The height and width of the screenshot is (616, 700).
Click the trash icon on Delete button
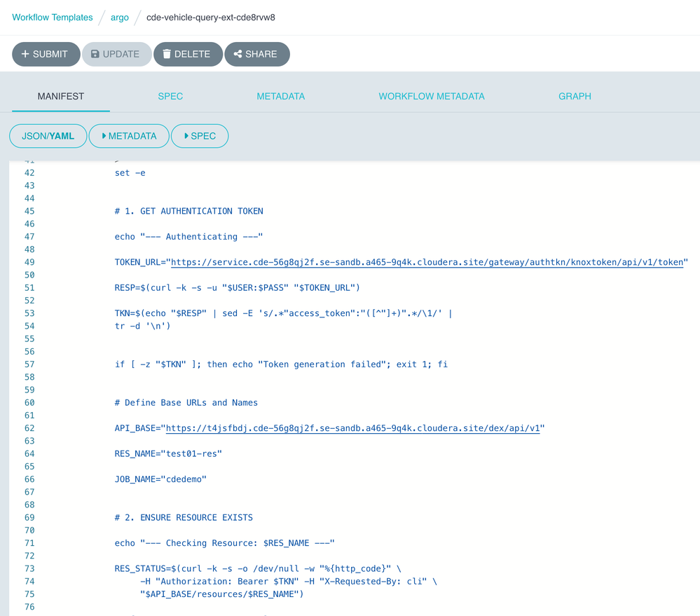click(167, 54)
